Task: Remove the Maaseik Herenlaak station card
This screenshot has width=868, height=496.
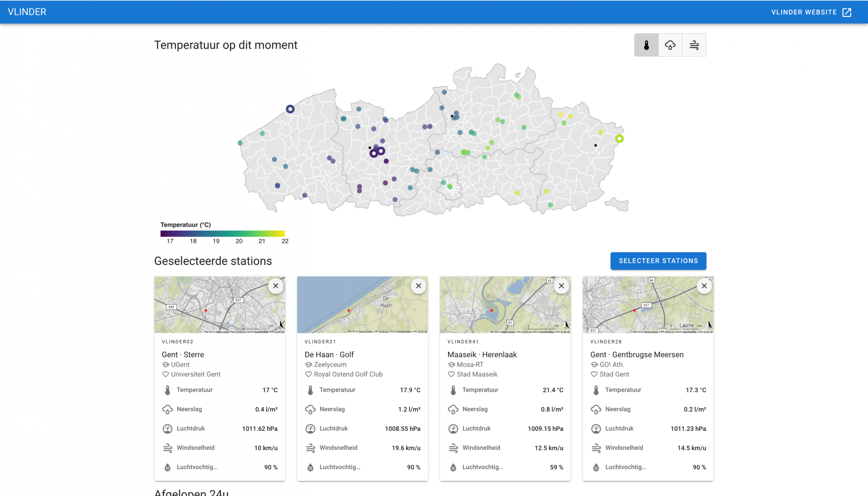Action: point(561,286)
